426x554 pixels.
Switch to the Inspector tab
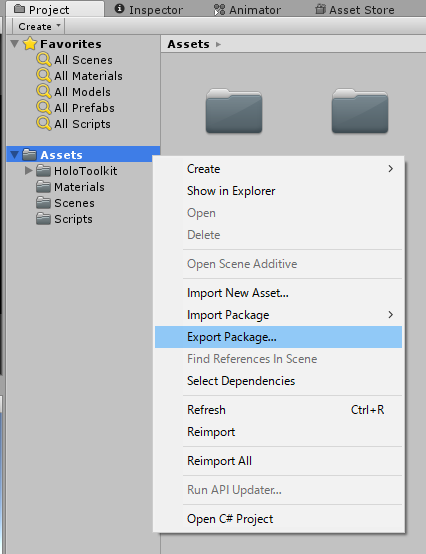tap(149, 10)
